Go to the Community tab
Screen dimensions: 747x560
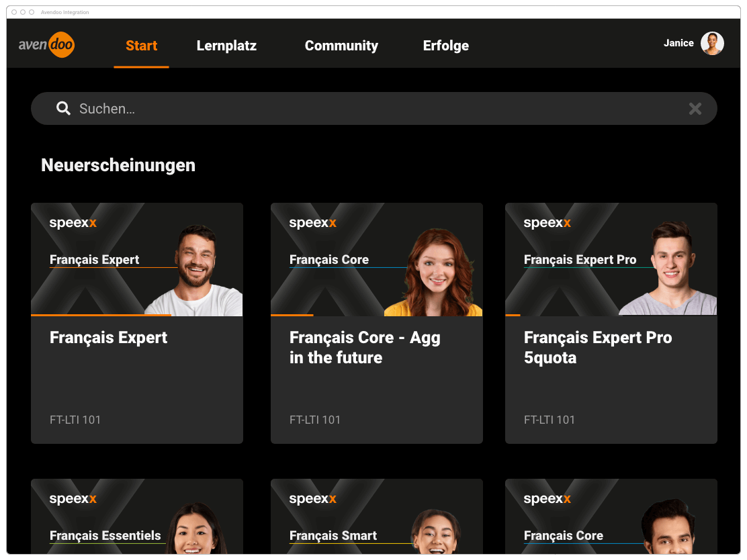click(341, 46)
